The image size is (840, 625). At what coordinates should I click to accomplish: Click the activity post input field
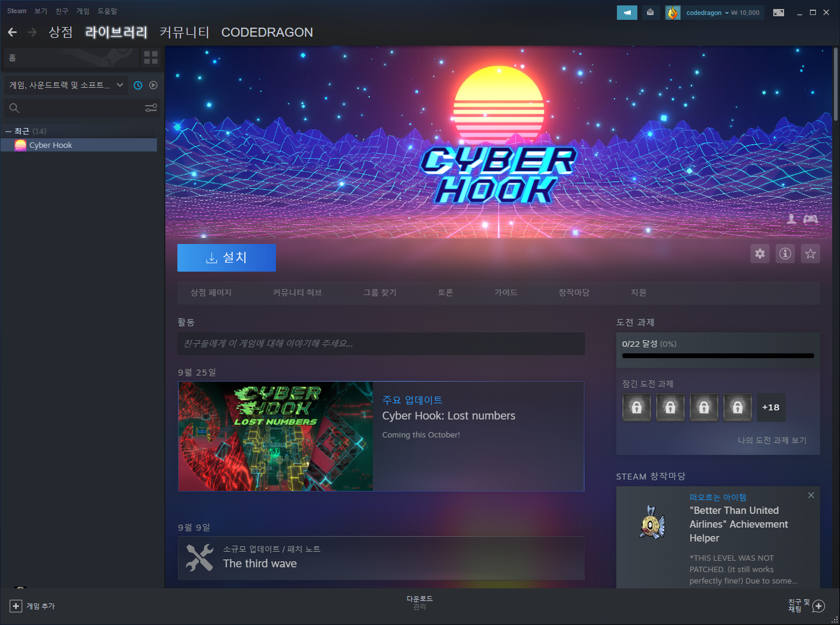click(x=381, y=344)
